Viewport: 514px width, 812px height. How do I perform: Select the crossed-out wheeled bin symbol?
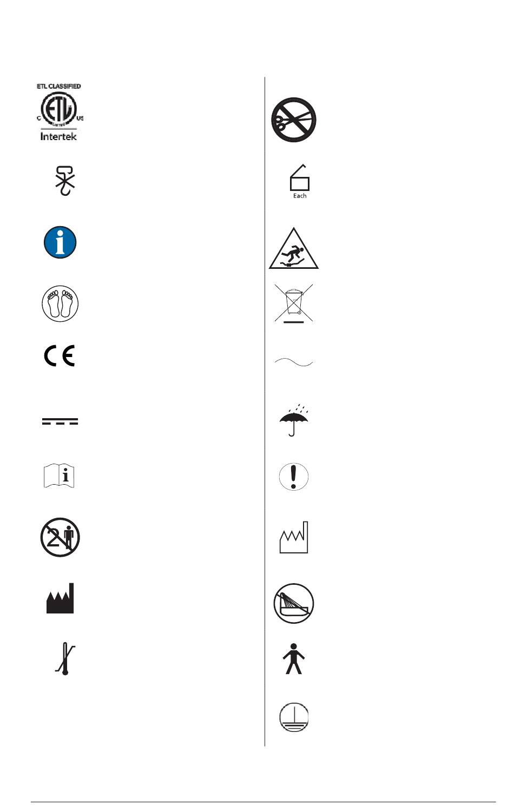pyautogui.click(x=294, y=303)
